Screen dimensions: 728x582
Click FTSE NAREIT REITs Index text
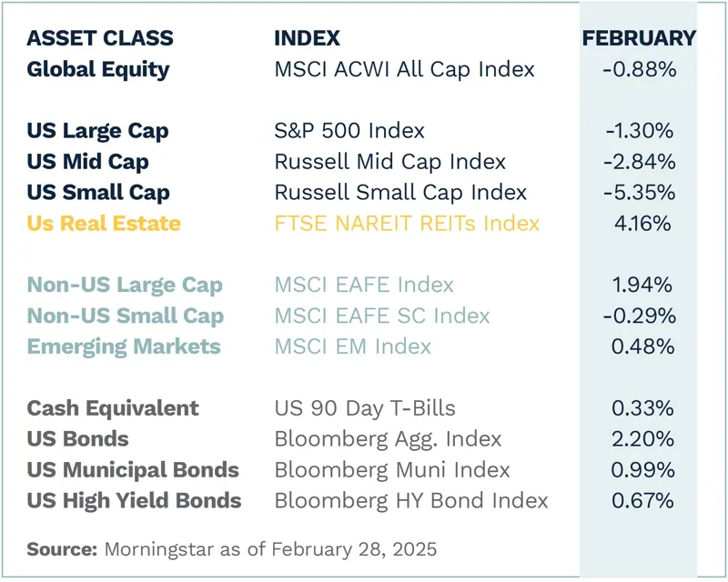(407, 224)
